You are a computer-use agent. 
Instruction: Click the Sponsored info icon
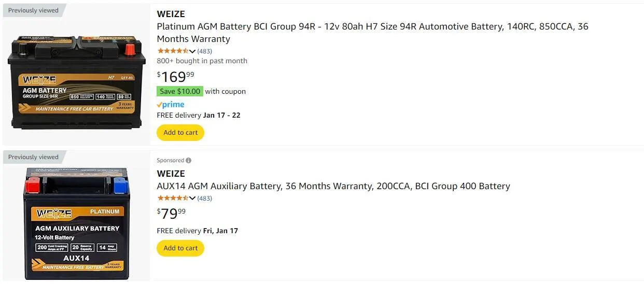click(188, 161)
